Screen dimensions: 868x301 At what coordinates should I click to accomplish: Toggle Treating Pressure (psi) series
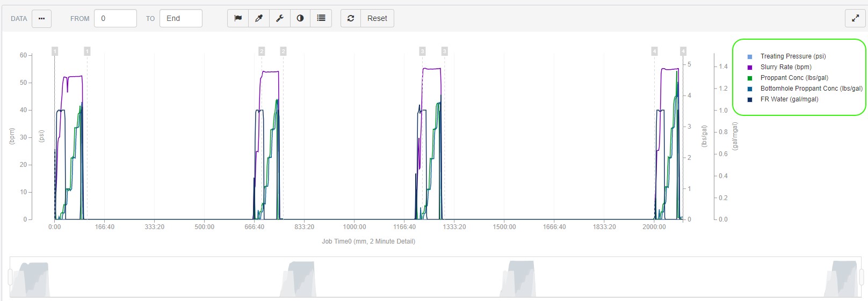(x=793, y=56)
